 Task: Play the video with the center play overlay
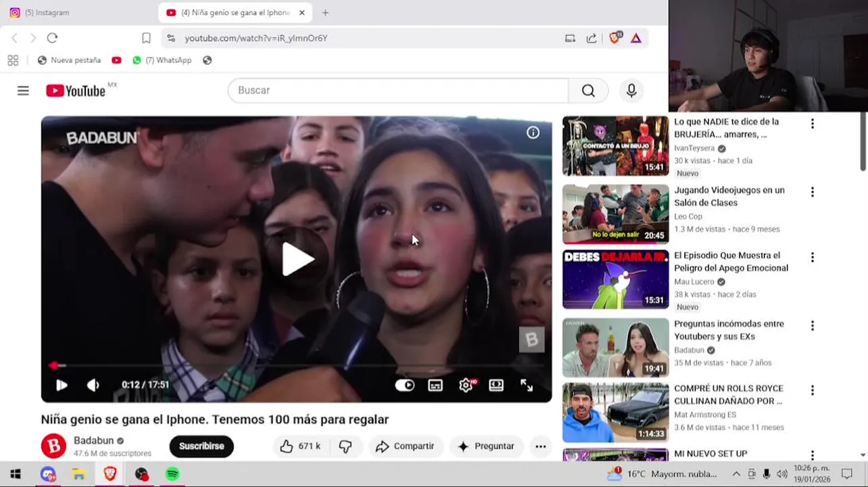point(297,259)
